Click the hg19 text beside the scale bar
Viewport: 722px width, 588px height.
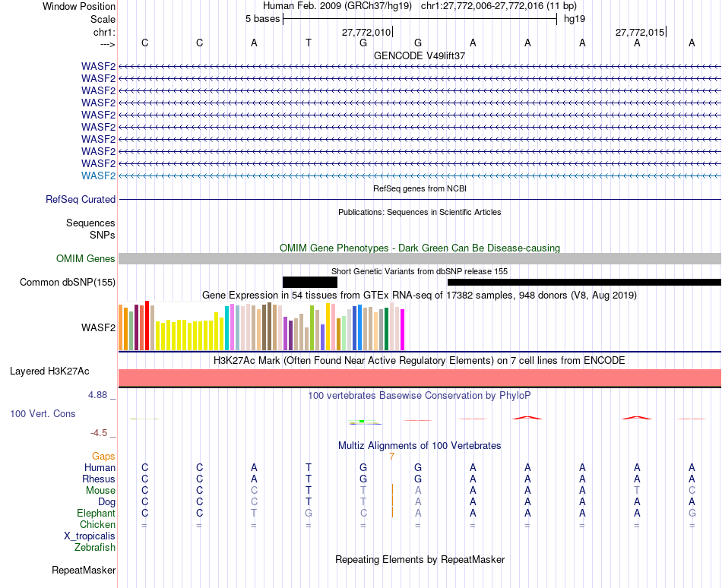pyautogui.click(x=575, y=19)
